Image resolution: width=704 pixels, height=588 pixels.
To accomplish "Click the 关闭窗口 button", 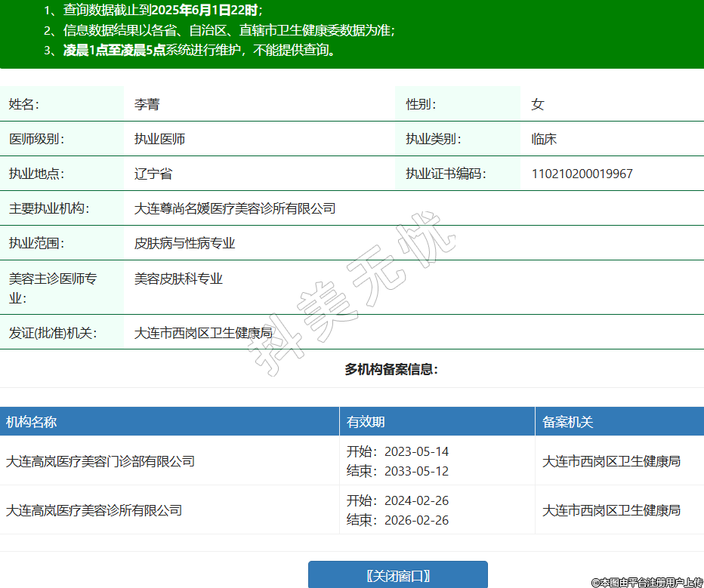I will [397, 575].
